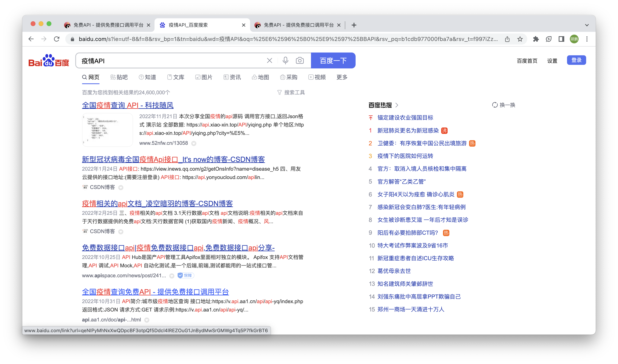Clear the search box with X
Image resolution: width=618 pixels, height=364 pixels.
click(x=269, y=61)
